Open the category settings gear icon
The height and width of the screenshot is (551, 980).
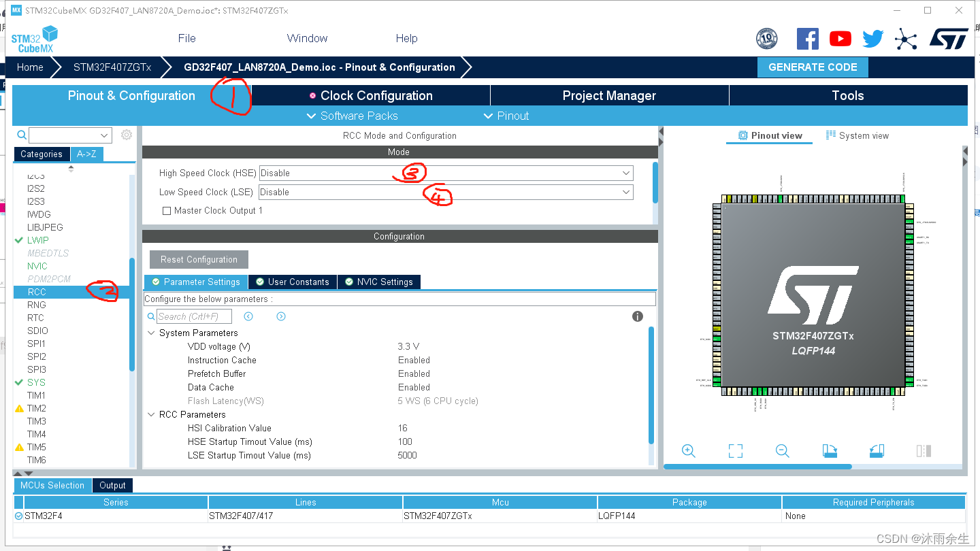coord(126,135)
